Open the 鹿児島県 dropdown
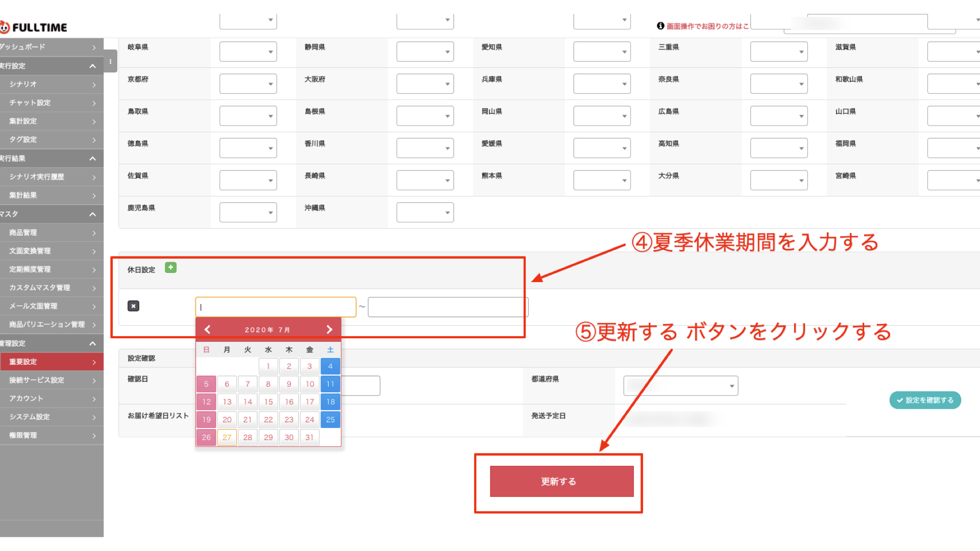 pyautogui.click(x=248, y=212)
